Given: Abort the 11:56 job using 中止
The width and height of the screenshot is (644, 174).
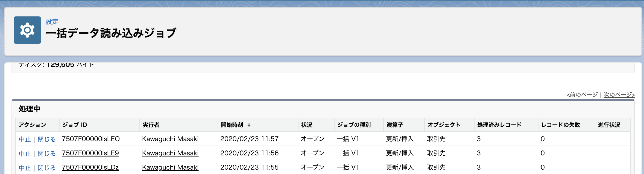Looking at the screenshot, I should [x=25, y=153].
